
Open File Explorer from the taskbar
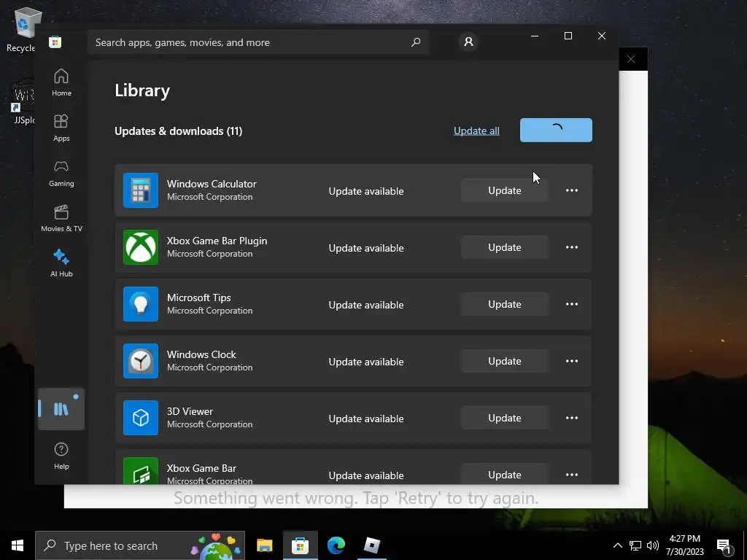click(264, 545)
